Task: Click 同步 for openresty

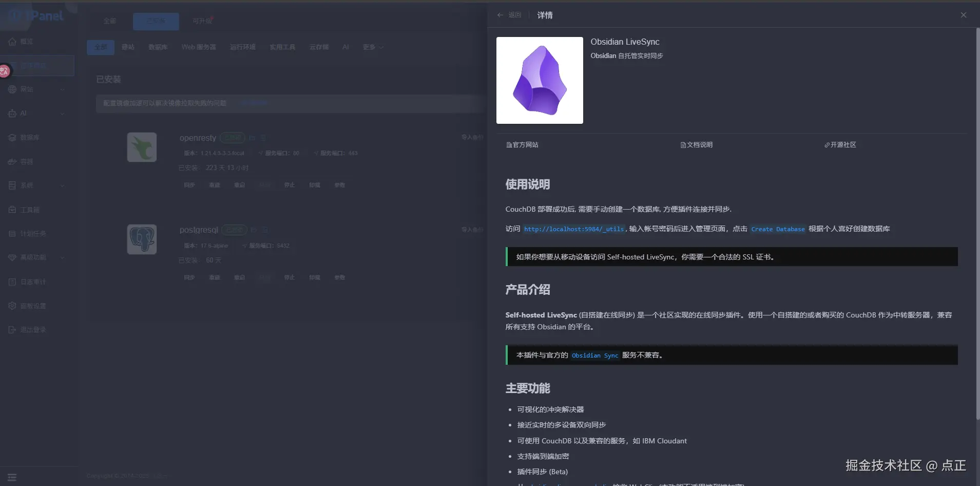Action: pyautogui.click(x=189, y=185)
